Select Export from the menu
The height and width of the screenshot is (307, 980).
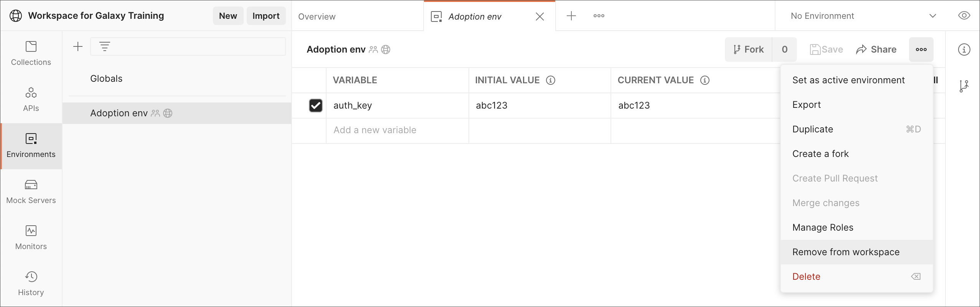857,105
